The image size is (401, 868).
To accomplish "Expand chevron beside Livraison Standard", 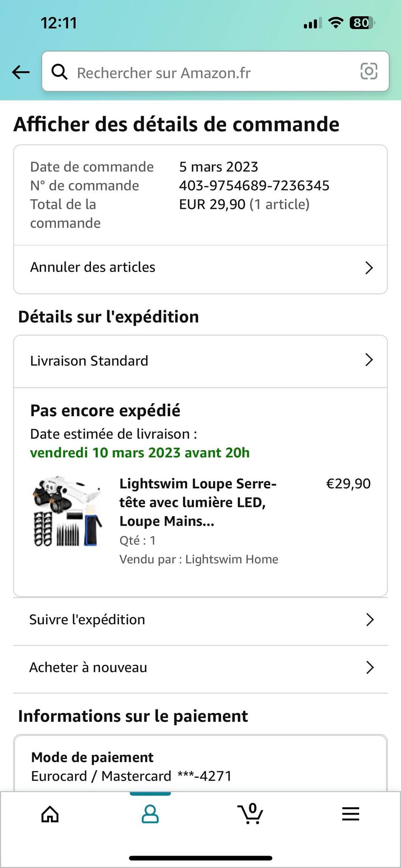I will point(369,360).
